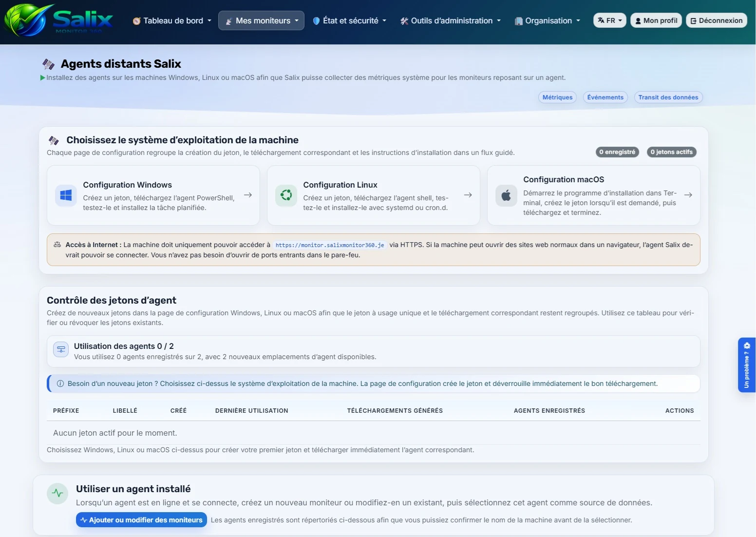The image size is (756, 537).
Task: Click the Déconnexion button
Action: (716, 20)
